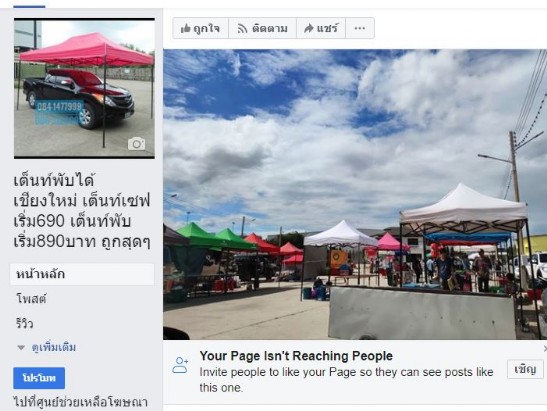547x411 pixels.
Task: Click the page name เต็นท์พับได้ เชียงใหม่
Action: point(82,211)
